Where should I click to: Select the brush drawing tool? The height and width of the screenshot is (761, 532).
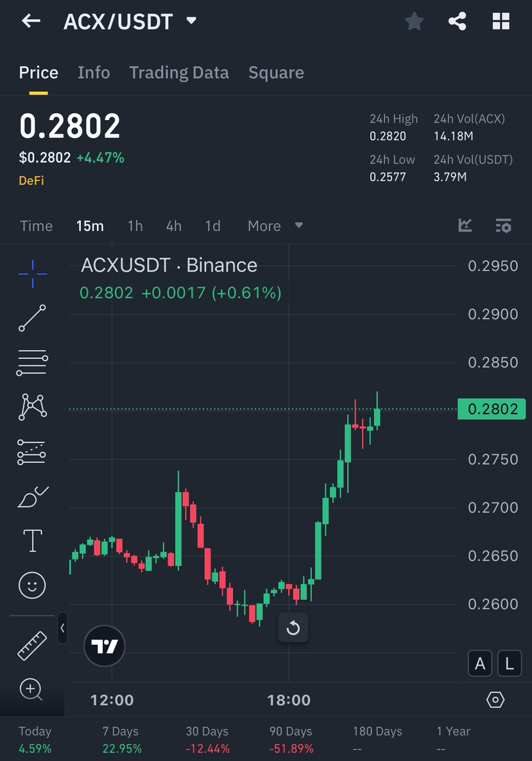tap(31, 496)
